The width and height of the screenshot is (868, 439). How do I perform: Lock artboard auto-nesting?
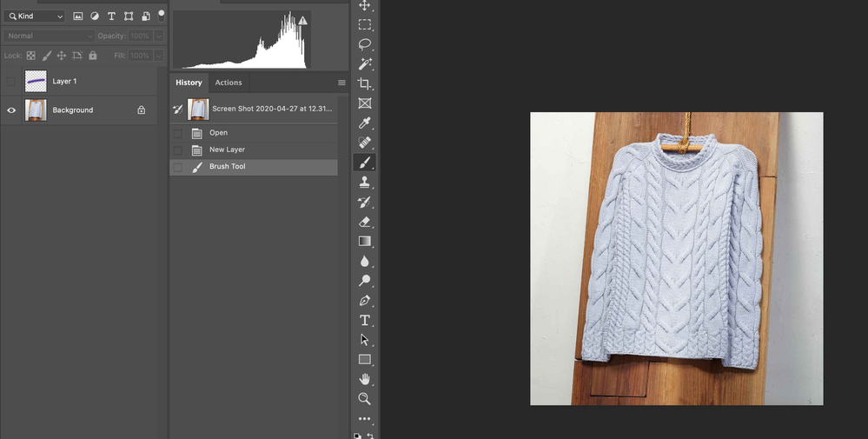coord(77,56)
